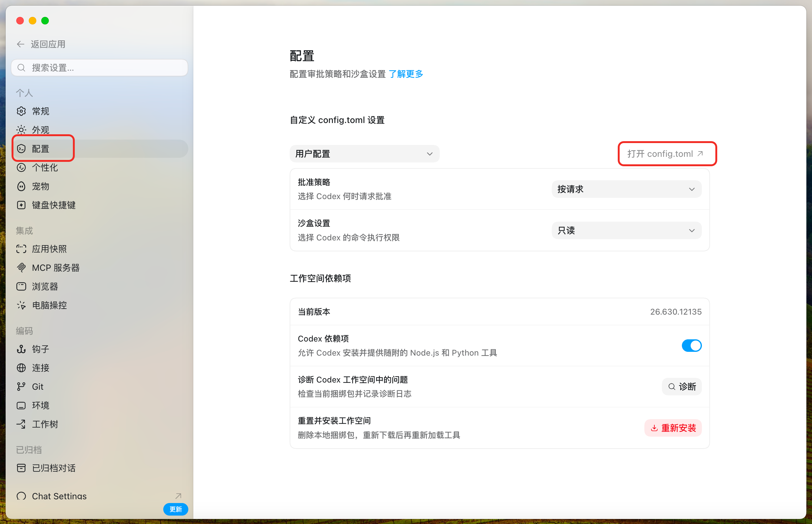Click the lightning icon beside 键盘快捷键
This screenshot has height=524, width=812.
[x=21, y=205]
